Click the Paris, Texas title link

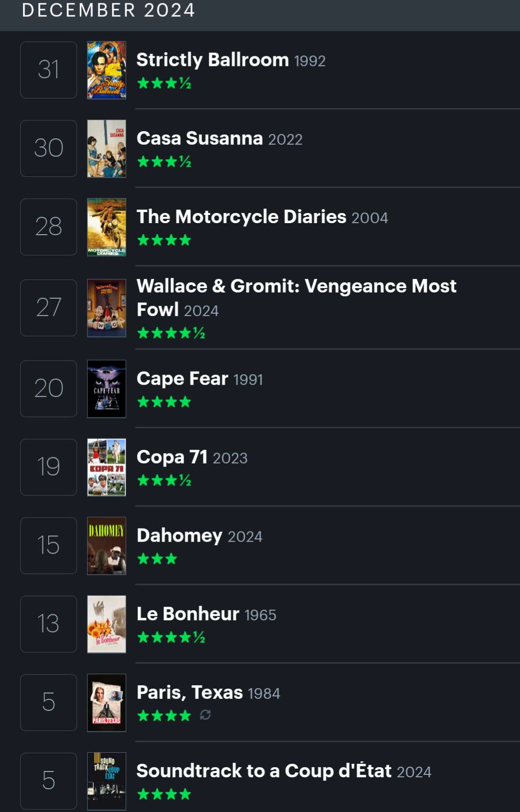(189, 692)
